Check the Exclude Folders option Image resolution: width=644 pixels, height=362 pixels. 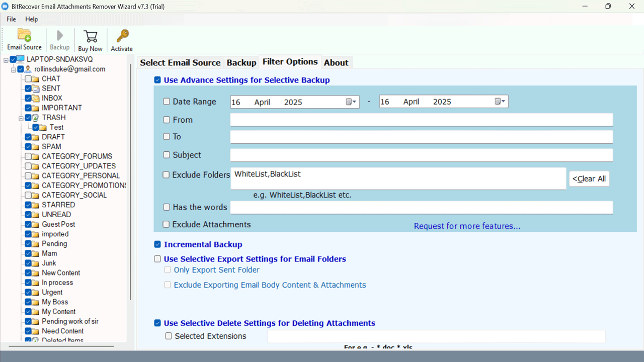coord(166,175)
